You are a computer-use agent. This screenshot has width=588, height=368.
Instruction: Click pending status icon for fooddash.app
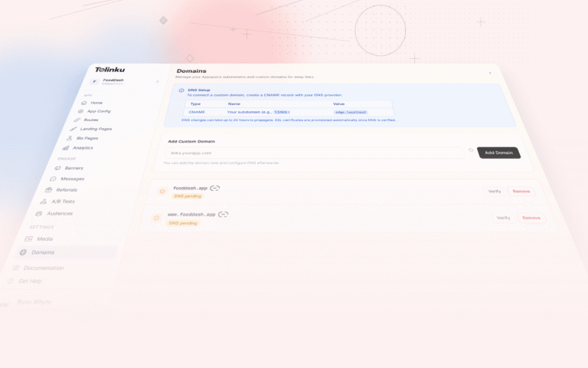coord(162,192)
